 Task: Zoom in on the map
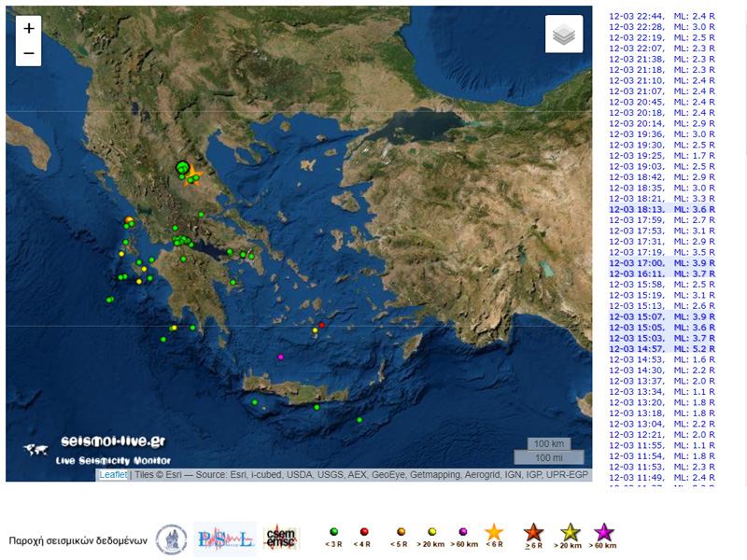[29, 29]
